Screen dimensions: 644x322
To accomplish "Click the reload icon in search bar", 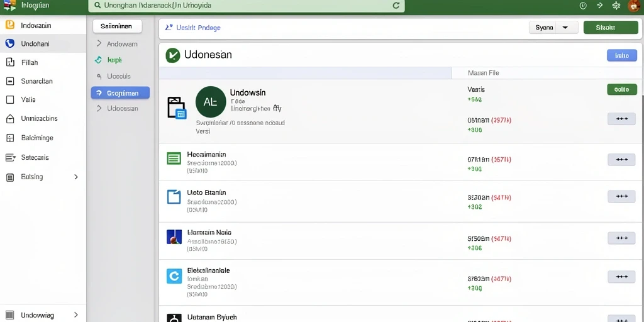I will point(396,6).
